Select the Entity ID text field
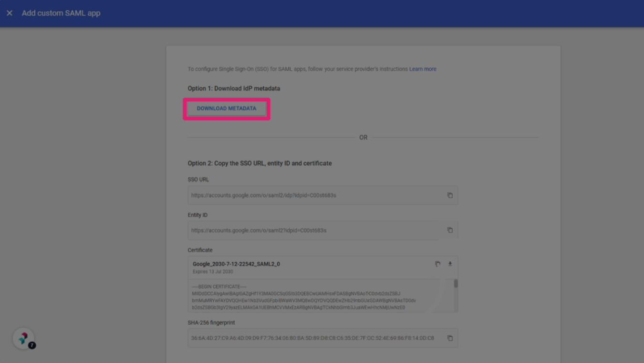The height and width of the screenshot is (363, 644). (323, 230)
